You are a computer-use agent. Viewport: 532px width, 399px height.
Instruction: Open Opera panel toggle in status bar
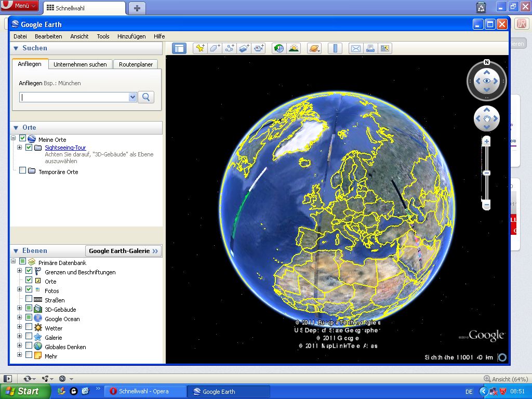point(7,379)
